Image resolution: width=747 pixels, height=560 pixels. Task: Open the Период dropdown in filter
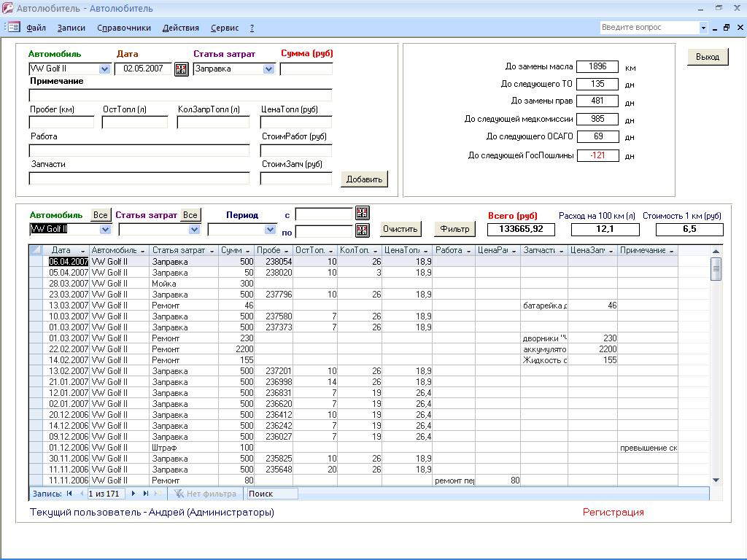tap(271, 229)
